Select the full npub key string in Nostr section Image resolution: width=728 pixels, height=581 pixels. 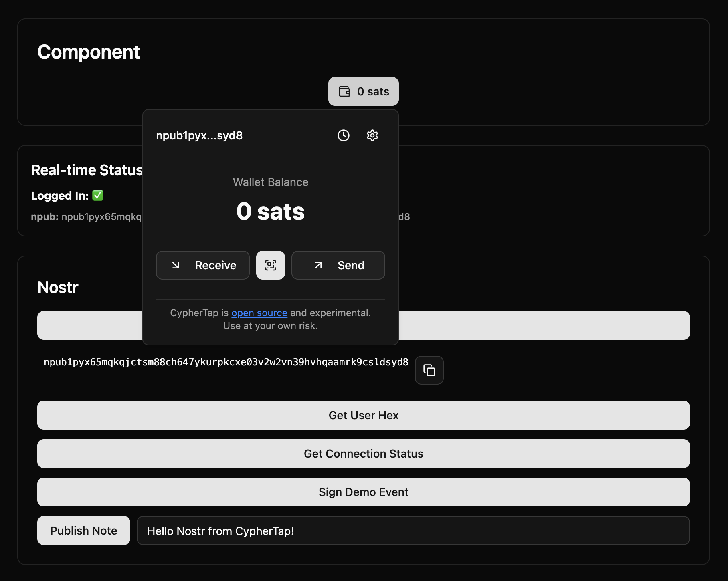click(x=226, y=362)
